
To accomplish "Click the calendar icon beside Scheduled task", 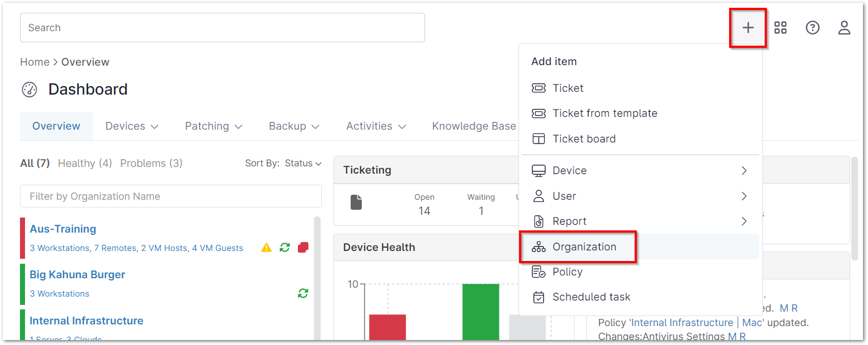I will click(538, 297).
